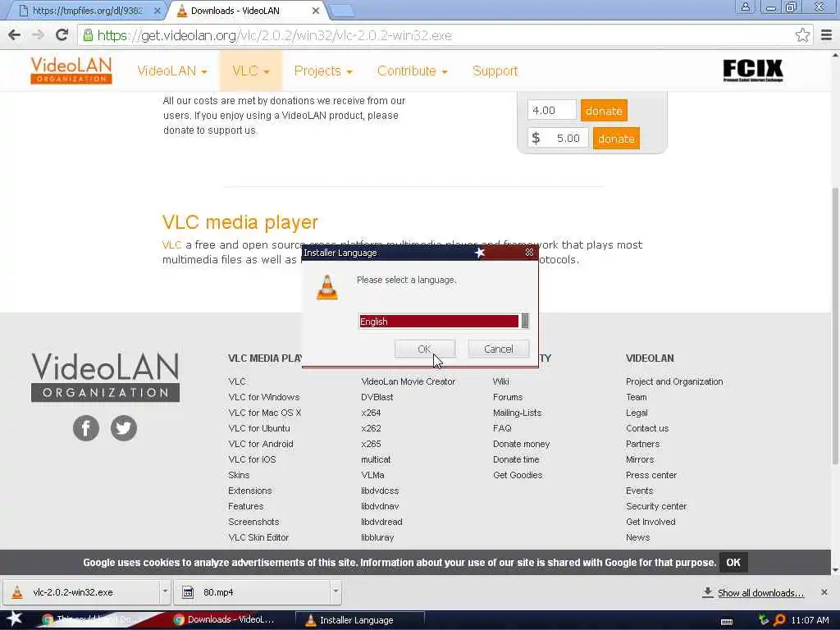The image size is (840, 630).
Task: Switch to Installer Language taskbar item
Action: tap(360, 620)
